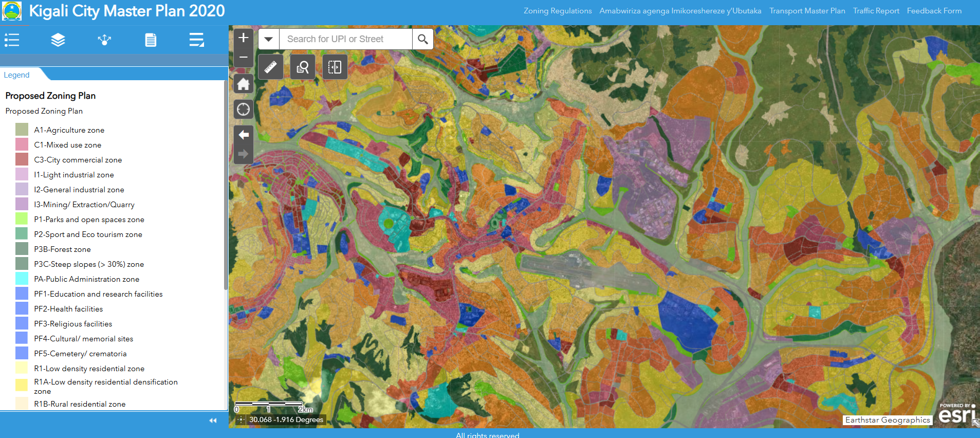Click the PA-Public Administration zone swatch
This screenshot has height=438, width=980.
click(22, 278)
